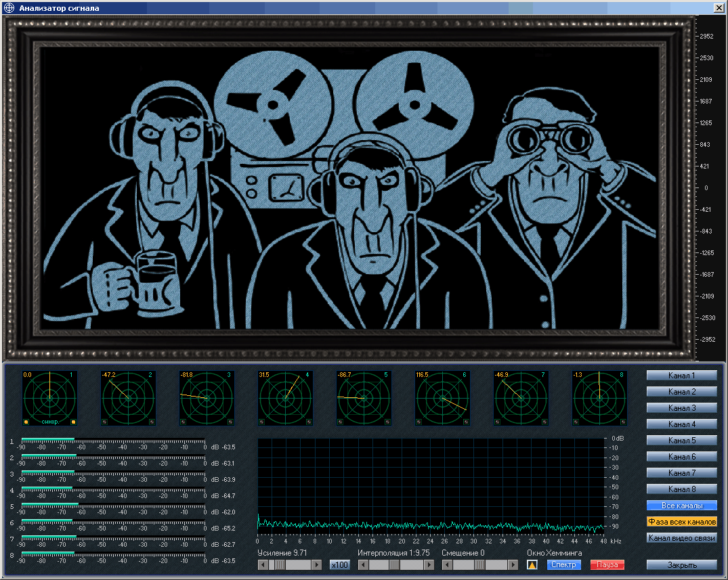Increase gain with Усиление right arrow

(x=317, y=564)
